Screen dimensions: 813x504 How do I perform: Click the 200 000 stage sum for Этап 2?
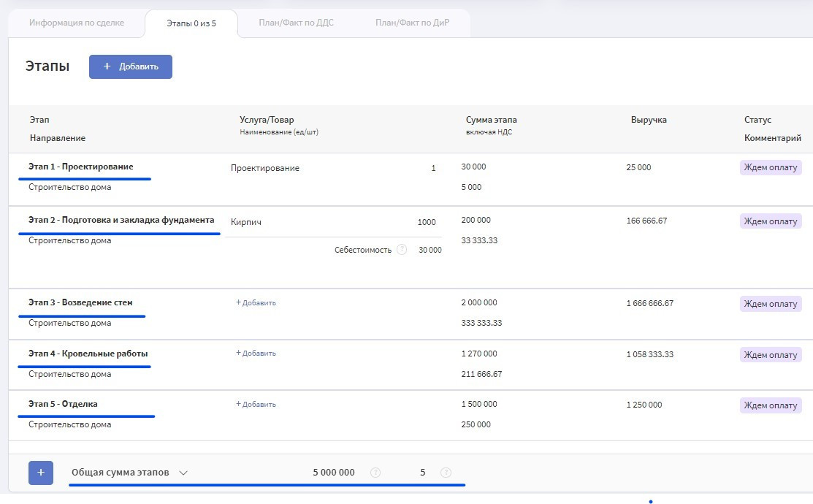pyautogui.click(x=476, y=220)
